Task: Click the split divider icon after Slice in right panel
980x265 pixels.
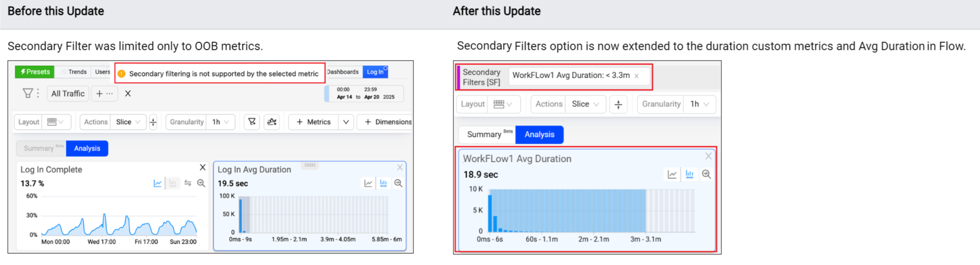Action: (x=618, y=104)
